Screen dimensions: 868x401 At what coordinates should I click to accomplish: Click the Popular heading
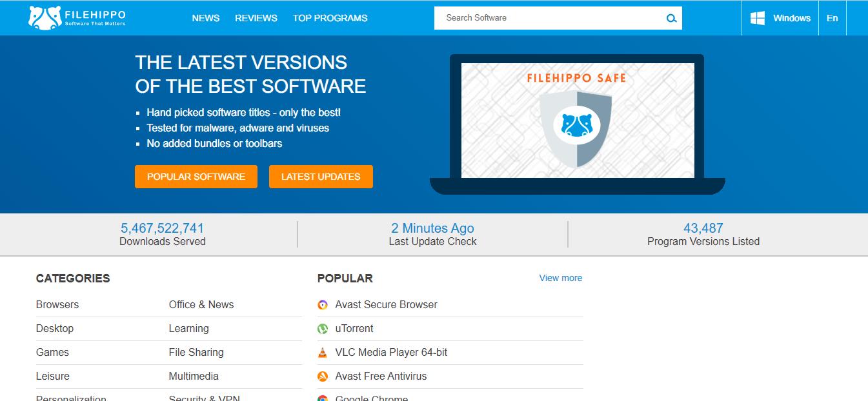point(345,279)
